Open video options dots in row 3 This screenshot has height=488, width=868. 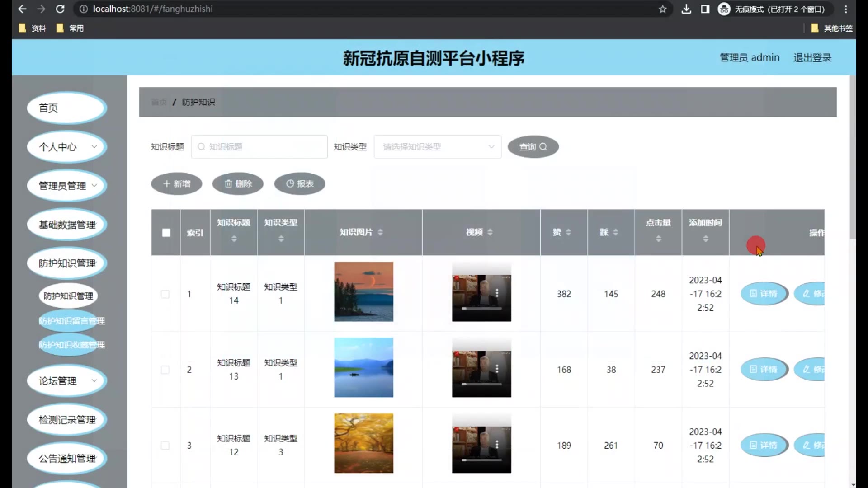[x=497, y=445]
